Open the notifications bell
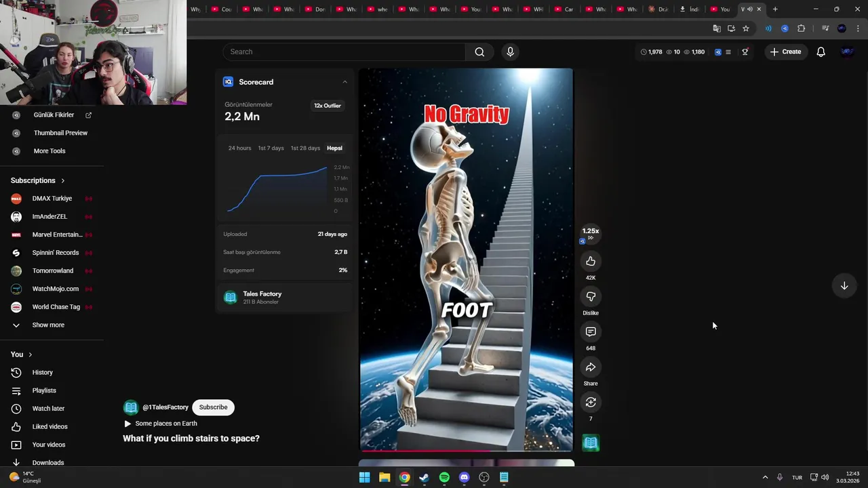The height and width of the screenshot is (488, 868). [821, 52]
